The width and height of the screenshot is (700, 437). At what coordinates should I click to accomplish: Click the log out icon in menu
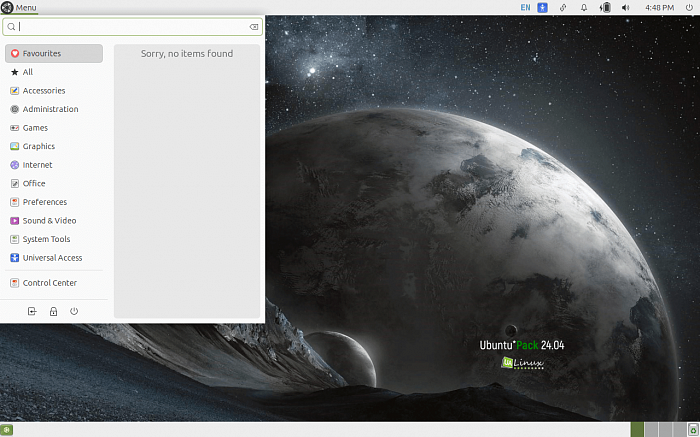tap(32, 311)
